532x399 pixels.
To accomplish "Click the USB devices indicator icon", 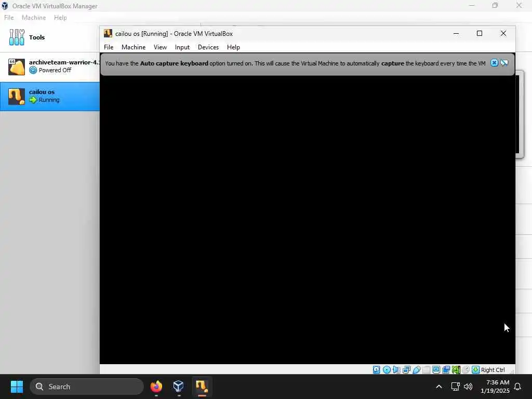I will [x=417, y=370].
